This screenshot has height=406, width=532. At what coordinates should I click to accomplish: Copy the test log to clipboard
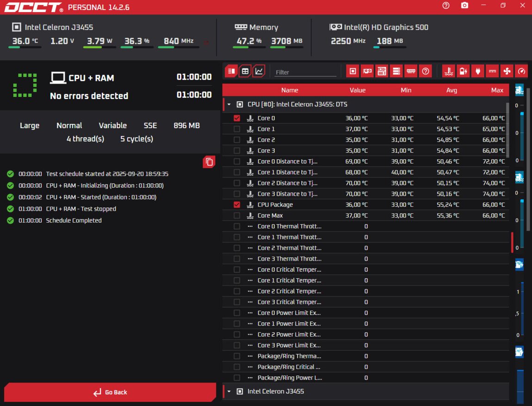coord(209,162)
